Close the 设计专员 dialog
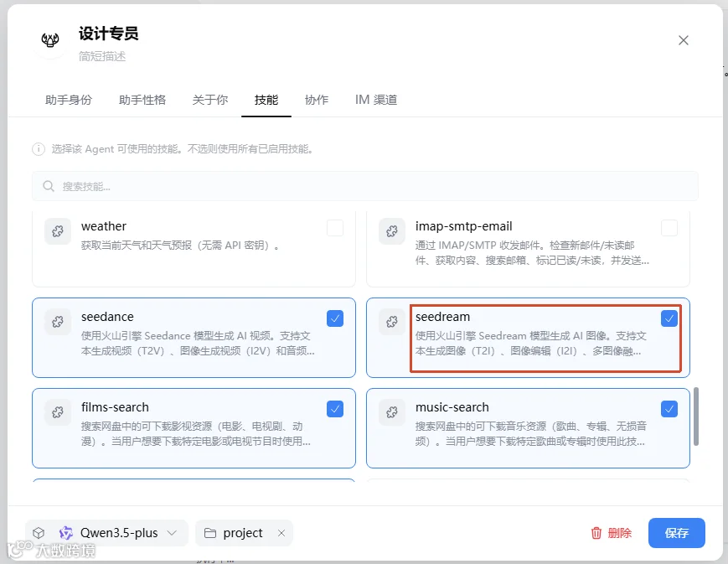Viewport: 728px width, 564px height. [684, 40]
